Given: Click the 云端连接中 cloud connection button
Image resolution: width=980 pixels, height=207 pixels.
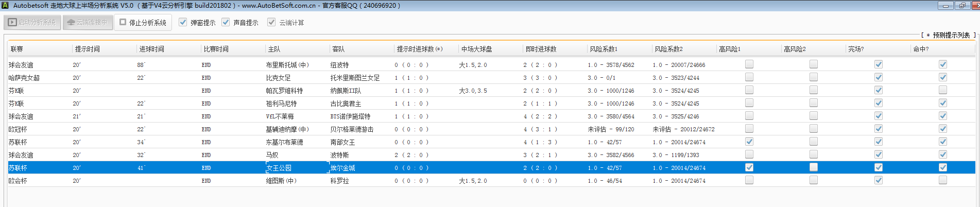Looking at the screenshot, I should (88, 23).
